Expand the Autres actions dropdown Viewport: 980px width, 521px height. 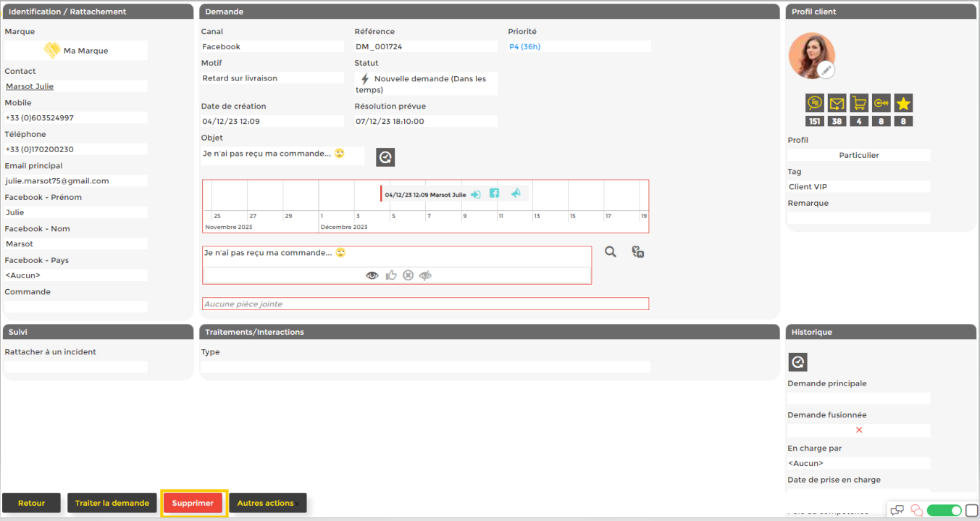click(268, 503)
